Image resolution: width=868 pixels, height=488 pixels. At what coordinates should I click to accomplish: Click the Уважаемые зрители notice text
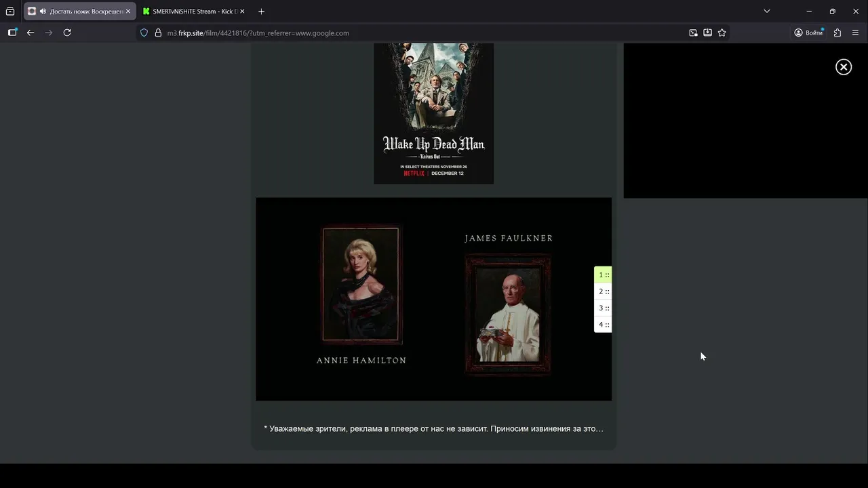pyautogui.click(x=433, y=428)
